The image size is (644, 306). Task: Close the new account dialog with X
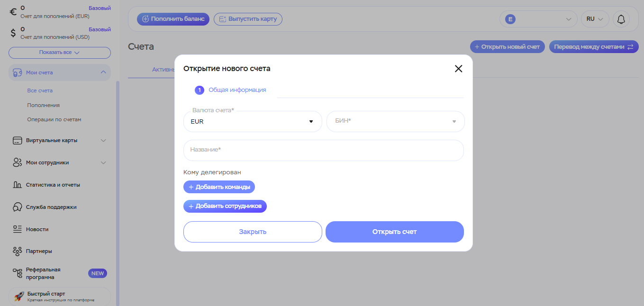(458, 69)
